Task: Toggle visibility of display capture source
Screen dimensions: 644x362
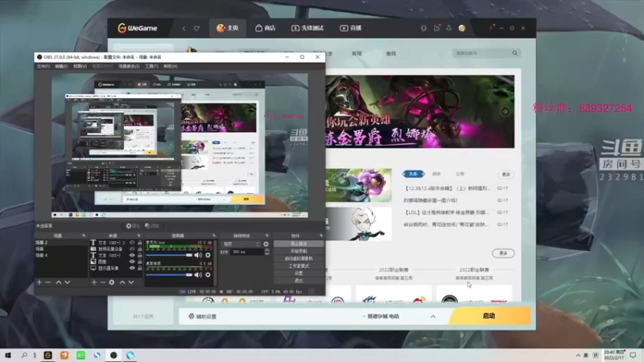Action: [x=132, y=268]
